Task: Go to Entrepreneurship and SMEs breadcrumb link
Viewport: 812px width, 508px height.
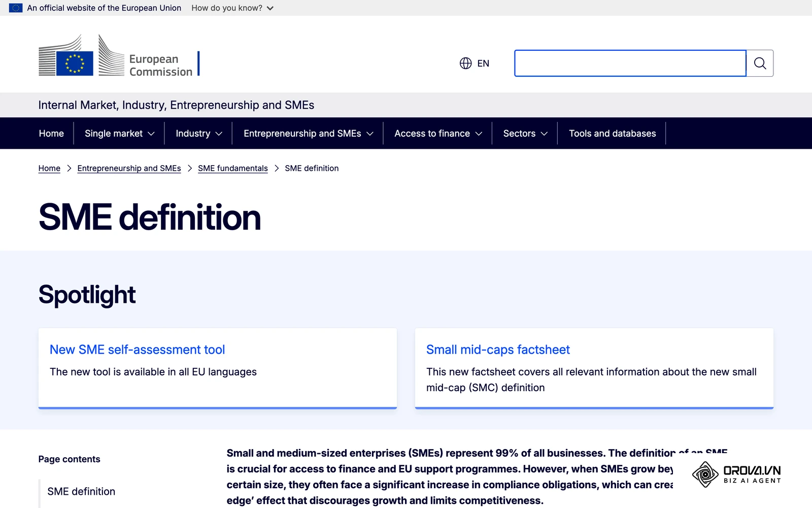Action: pos(129,168)
